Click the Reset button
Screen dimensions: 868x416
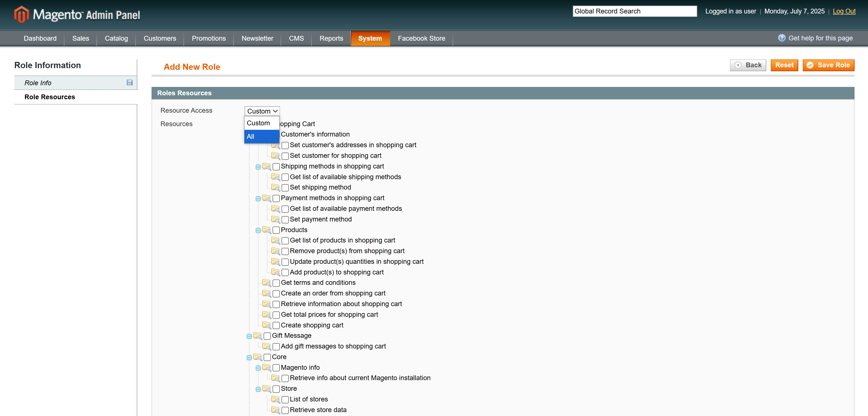point(785,65)
